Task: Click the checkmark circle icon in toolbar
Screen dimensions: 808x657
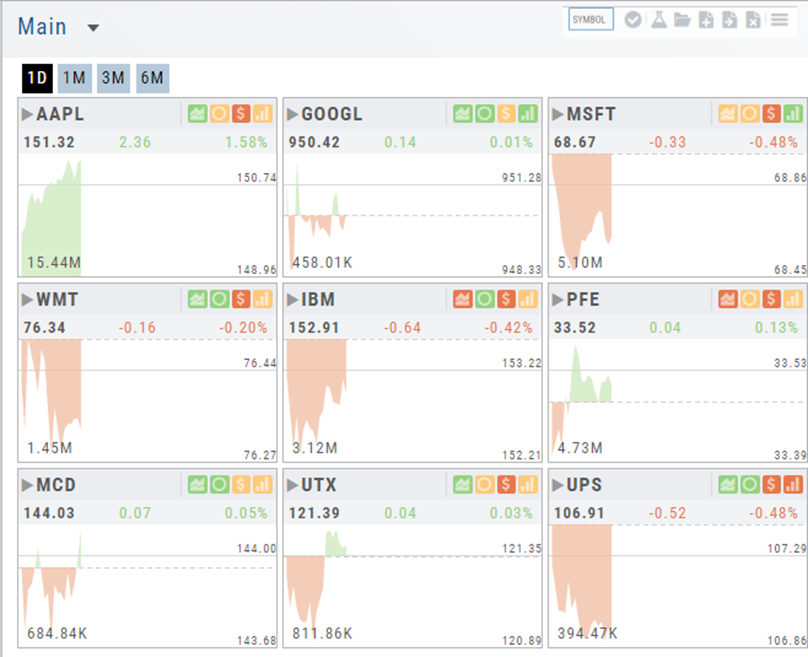Action: [x=633, y=20]
